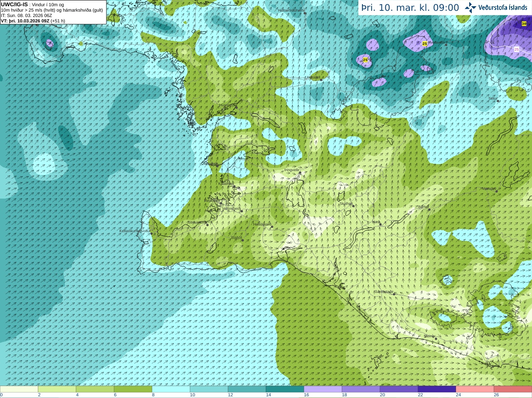Pick the 14–16 m/s dark teal swatch
Image resolution: width=532 pixels, height=398 pixels.
click(285, 389)
